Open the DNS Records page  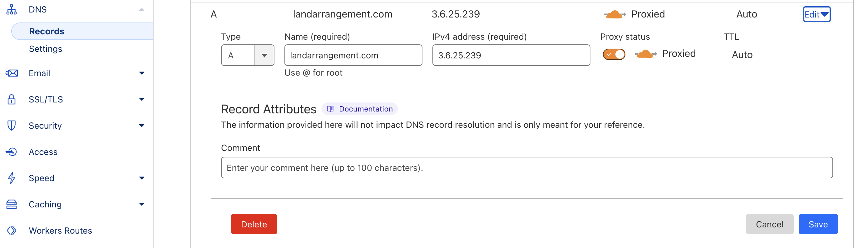tap(47, 31)
